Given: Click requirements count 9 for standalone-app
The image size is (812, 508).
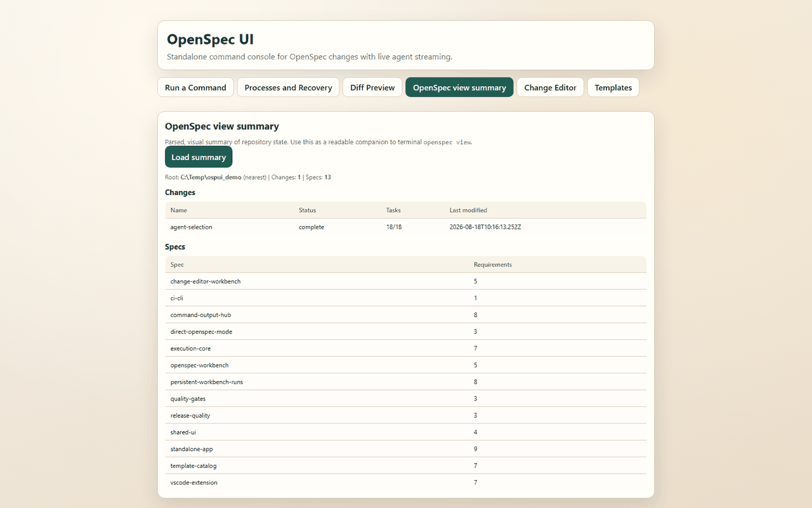Looking at the screenshot, I should tap(476, 449).
